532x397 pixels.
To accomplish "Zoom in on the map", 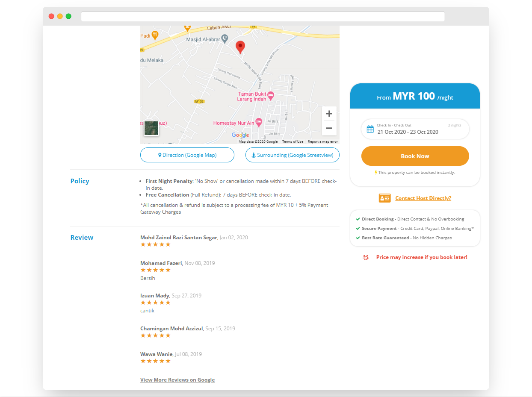I will tap(329, 114).
